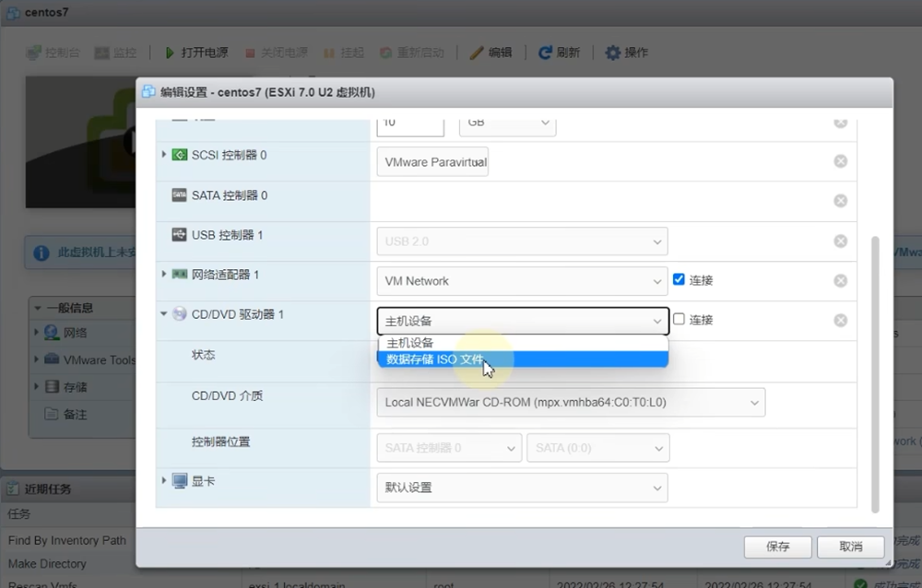The image size is (922, 588).
Task: Open the CD/DVD 介质 device dropdown
Action: tap(571, 402)
